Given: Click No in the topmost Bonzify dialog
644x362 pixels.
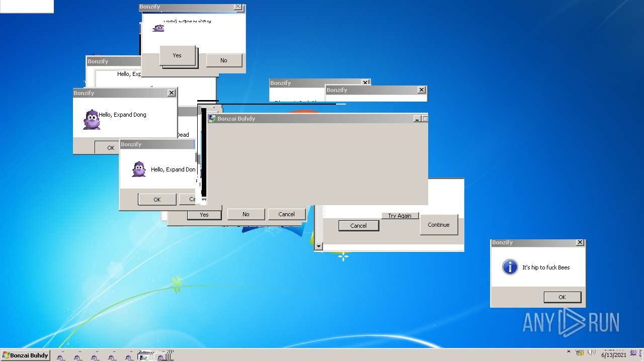Looking at the screenshot, I should click(224, 60).
